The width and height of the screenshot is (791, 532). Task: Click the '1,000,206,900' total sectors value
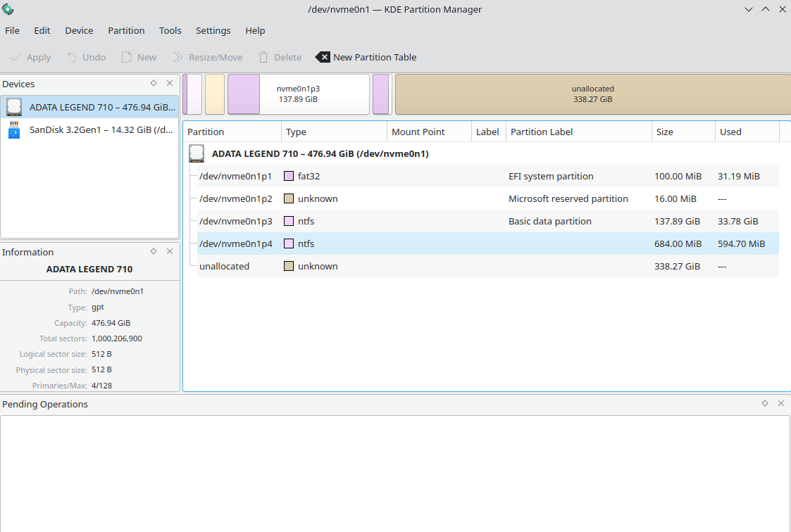116,338
